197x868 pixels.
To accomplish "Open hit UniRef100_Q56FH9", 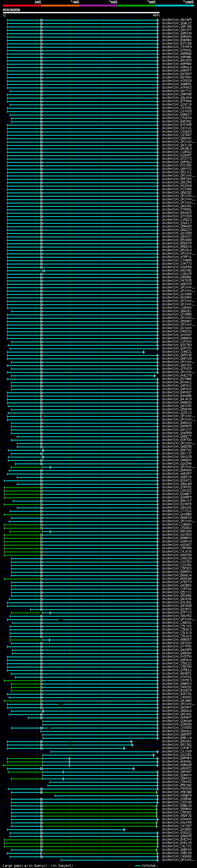I will 177,410.
